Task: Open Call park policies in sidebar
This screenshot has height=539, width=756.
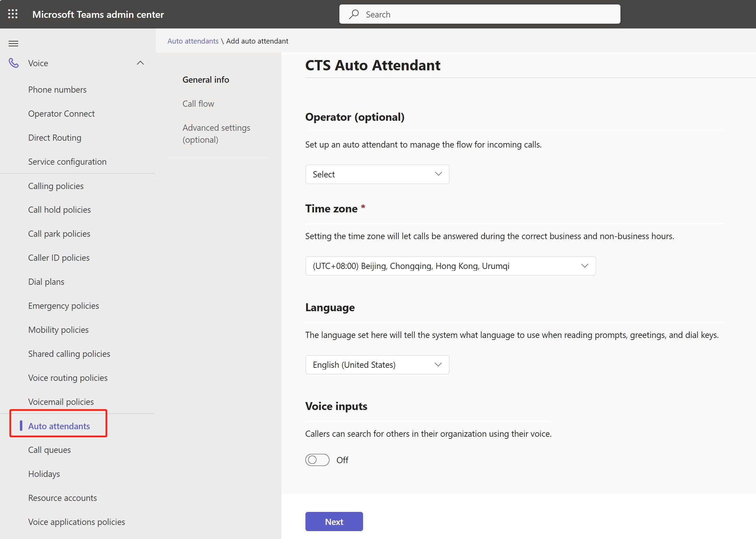Action: (59, 234)
